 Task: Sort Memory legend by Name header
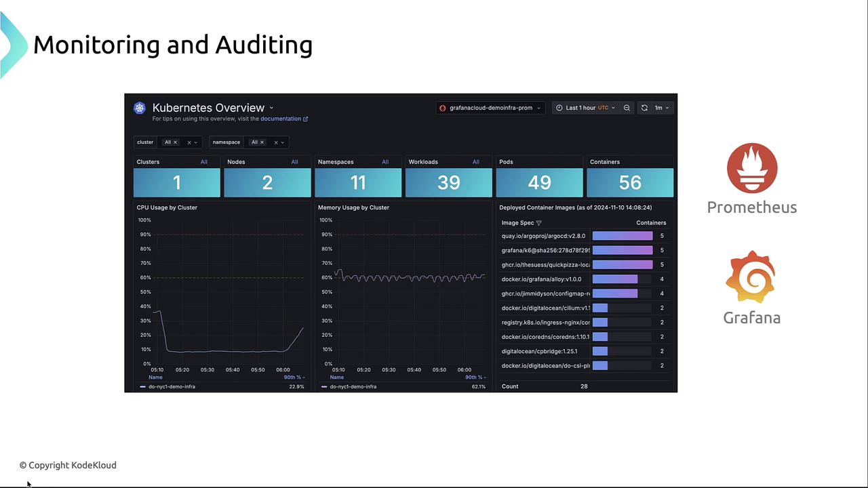coord(337,378)
